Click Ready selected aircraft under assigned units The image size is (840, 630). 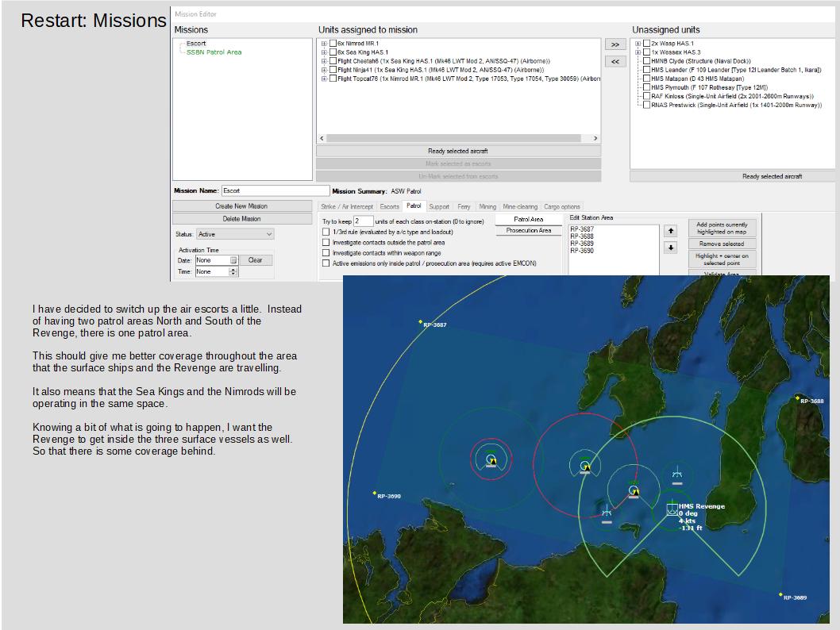pyautogui.click(x=458, y=151)
